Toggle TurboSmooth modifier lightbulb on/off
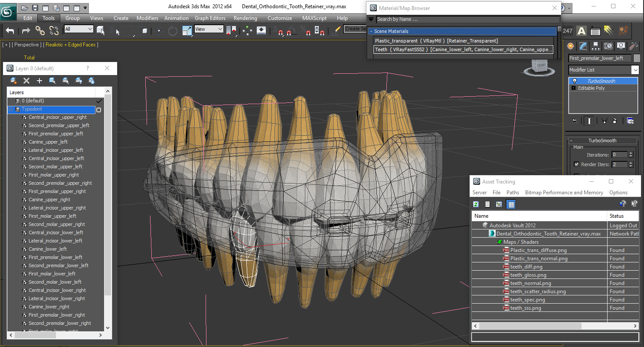 pos(575,81)
